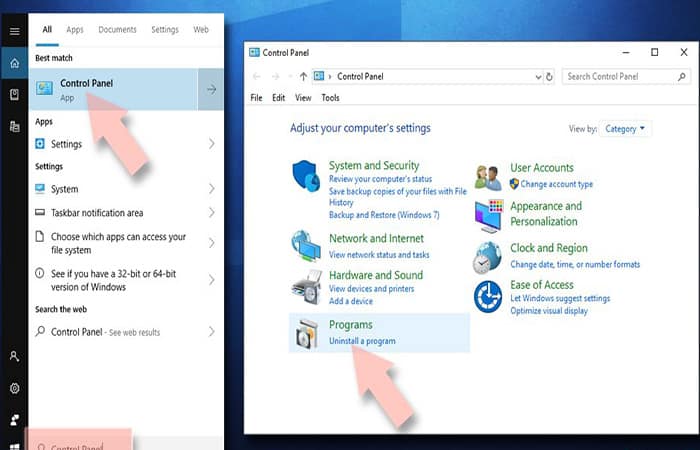Open the Tools menu in Control Panel

pos(330,98)
